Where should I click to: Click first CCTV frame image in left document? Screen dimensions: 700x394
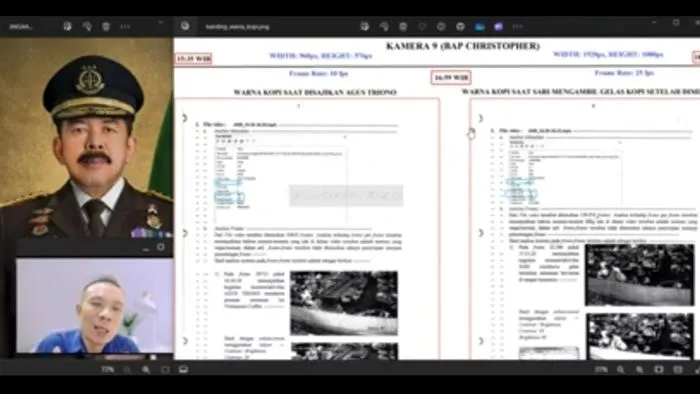(344, 303)
